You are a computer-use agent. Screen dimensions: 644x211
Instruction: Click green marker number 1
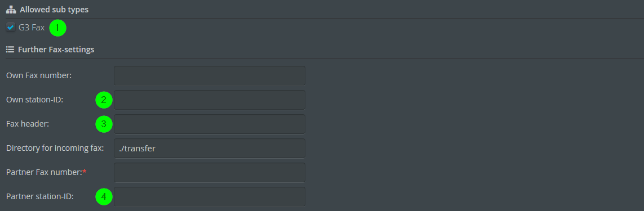coord(57,28)
